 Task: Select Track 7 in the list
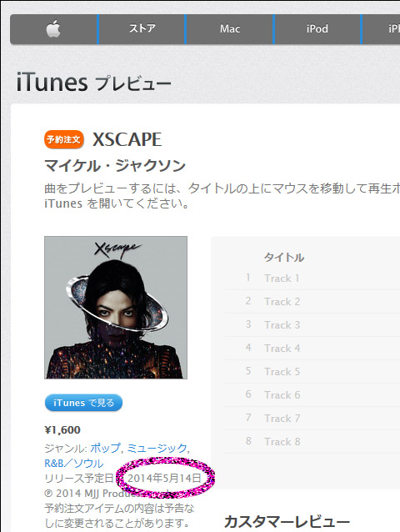pos(312,419)
